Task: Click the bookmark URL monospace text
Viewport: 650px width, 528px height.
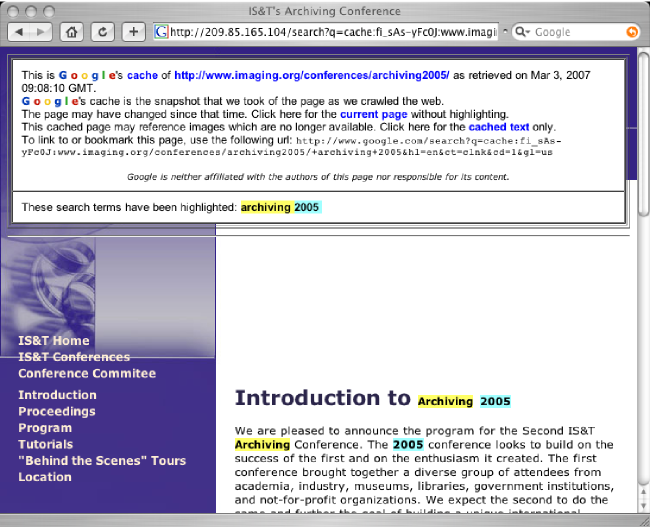Action: tap(291, 146)
